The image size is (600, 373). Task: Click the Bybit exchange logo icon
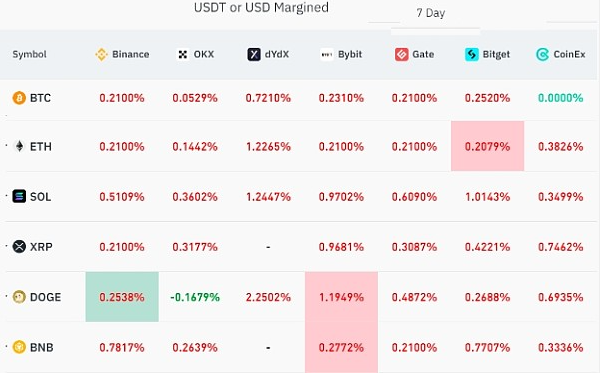(x=326, y=54)
